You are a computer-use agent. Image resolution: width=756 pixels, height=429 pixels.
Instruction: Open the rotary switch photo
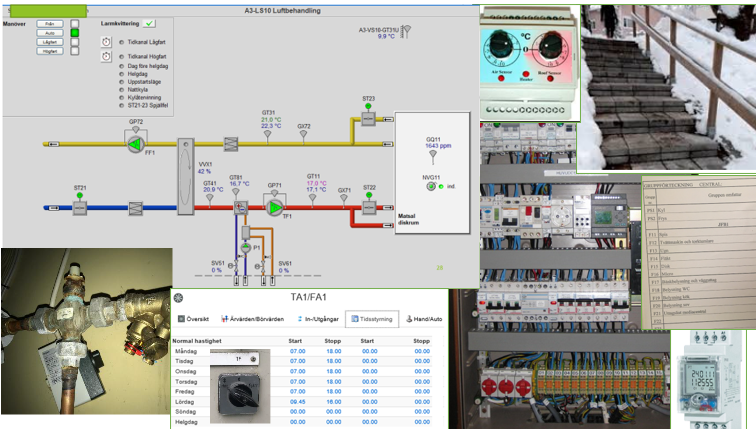click(x=240, y=386)
